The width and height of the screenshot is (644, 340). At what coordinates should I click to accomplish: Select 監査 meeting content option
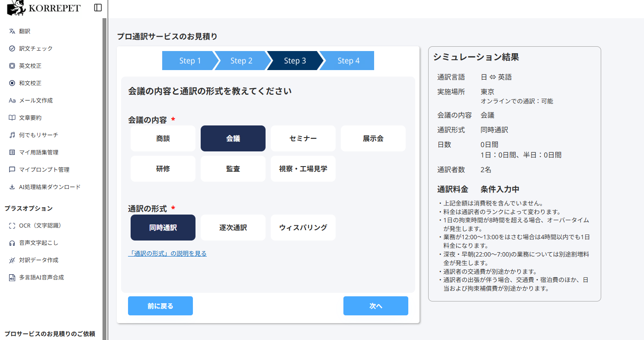(233, 169)
